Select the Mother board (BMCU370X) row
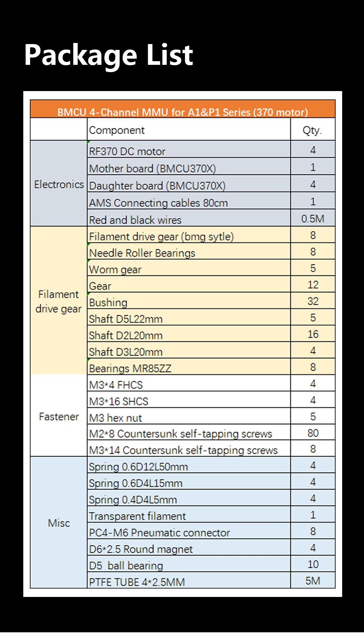This screenshot has height=633, width=364. pos(211,166)
